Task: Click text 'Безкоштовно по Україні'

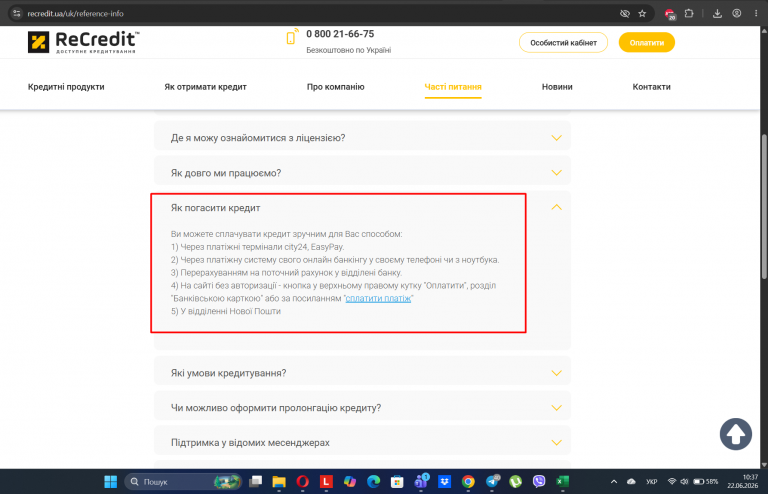Action: (x=349, y=50)
